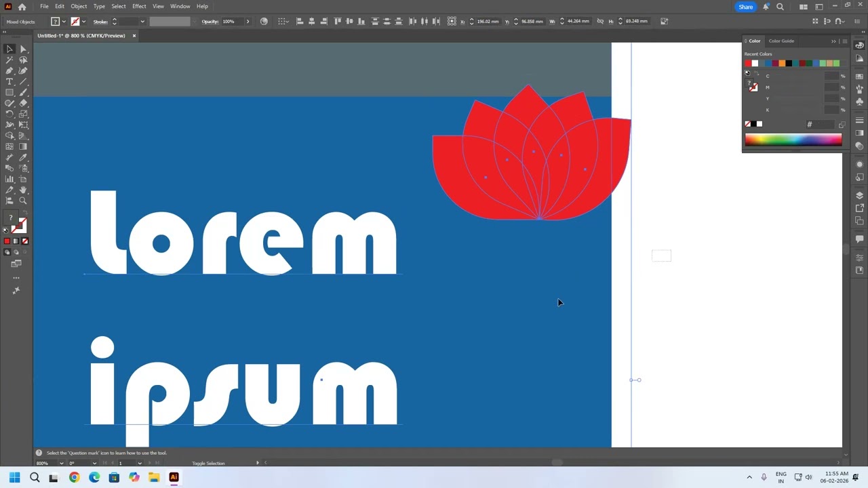Open the Fill color dropdown

64,22
